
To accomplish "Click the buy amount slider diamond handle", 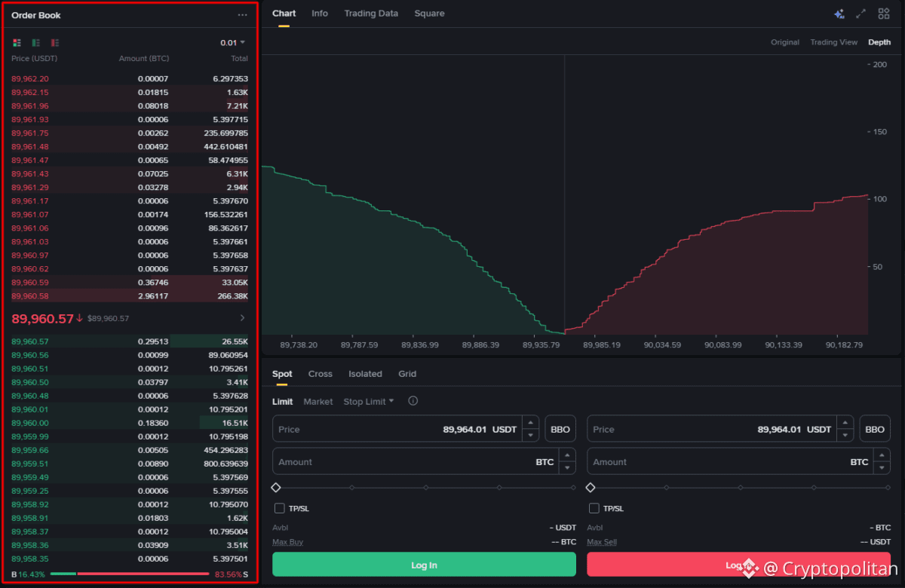I will pyautogui.click(x=276, y=488).
